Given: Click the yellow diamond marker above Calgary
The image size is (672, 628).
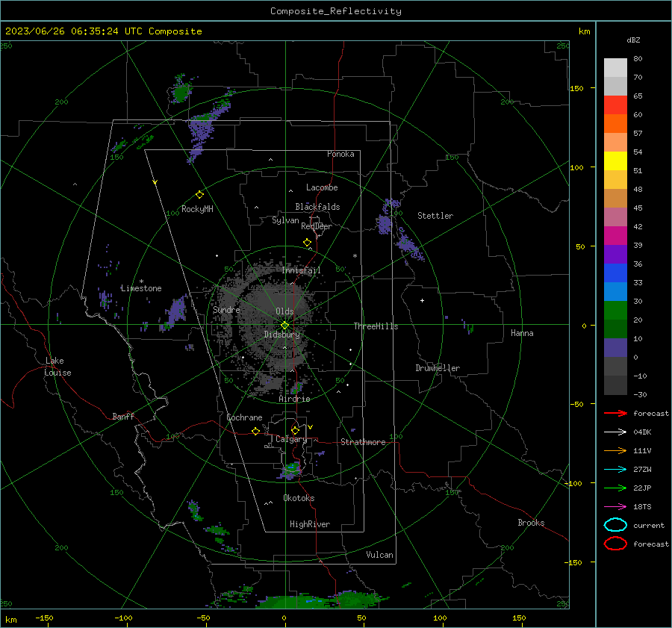Looking at the screenshot, I should 295,430.
